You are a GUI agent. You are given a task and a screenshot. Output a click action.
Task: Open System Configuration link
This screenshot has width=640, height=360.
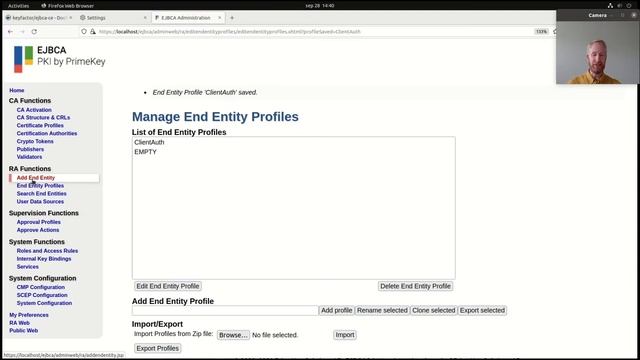(44, 303)
